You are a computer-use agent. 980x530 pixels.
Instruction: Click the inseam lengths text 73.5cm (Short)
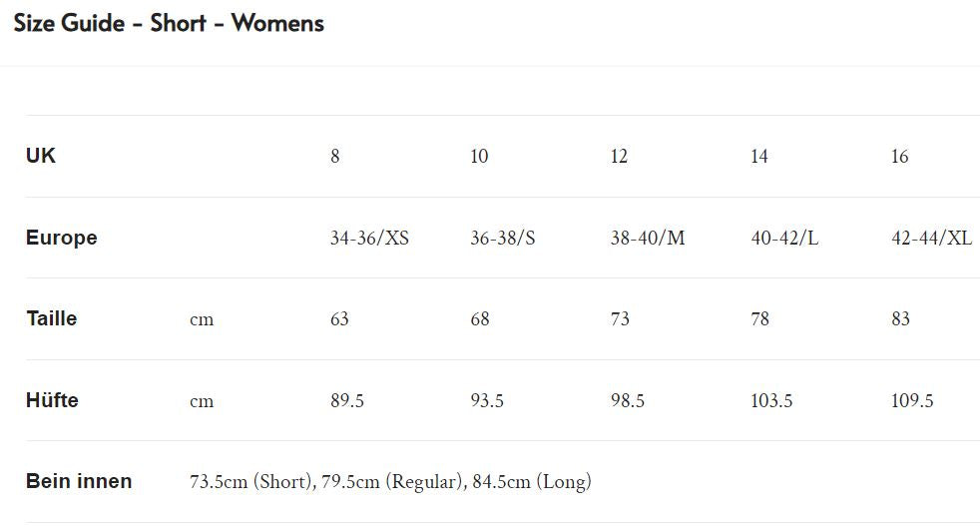tap(250, 482)
